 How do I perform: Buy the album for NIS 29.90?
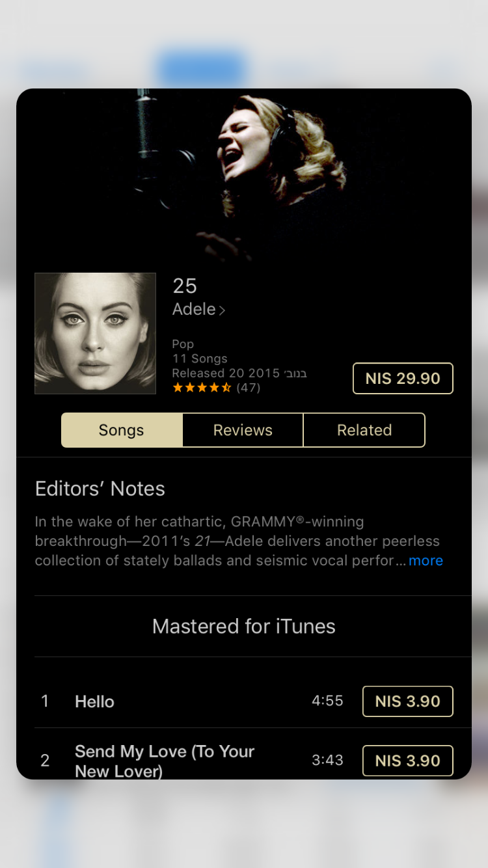[403, 379]
